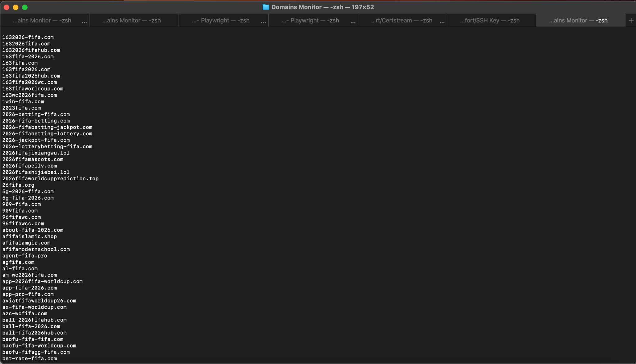Click the line 163fifa.com
This screenshot has height=364, width=636.
coord(20,63)
